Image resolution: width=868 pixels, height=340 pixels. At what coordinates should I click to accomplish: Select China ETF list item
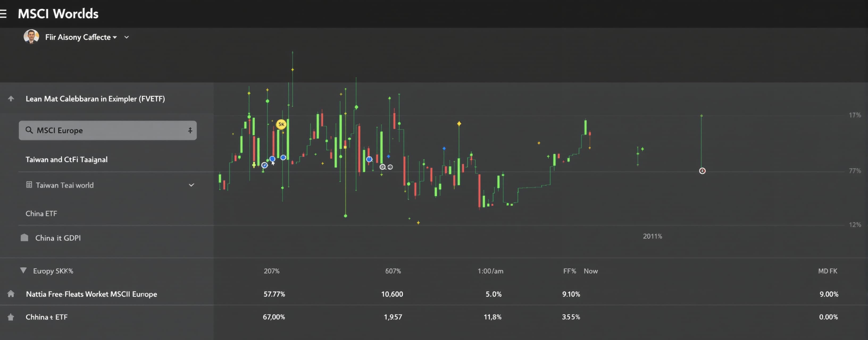point(41,213)
